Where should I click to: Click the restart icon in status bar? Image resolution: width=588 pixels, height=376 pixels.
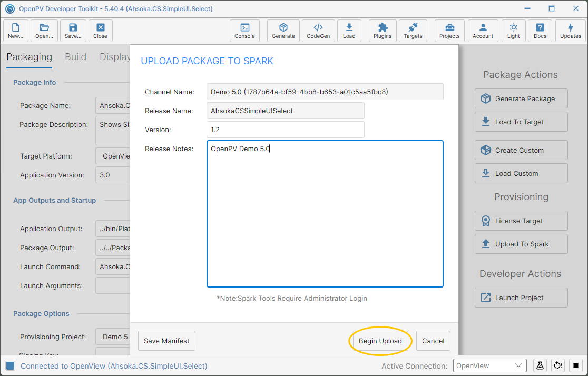(x=558, y=365)
